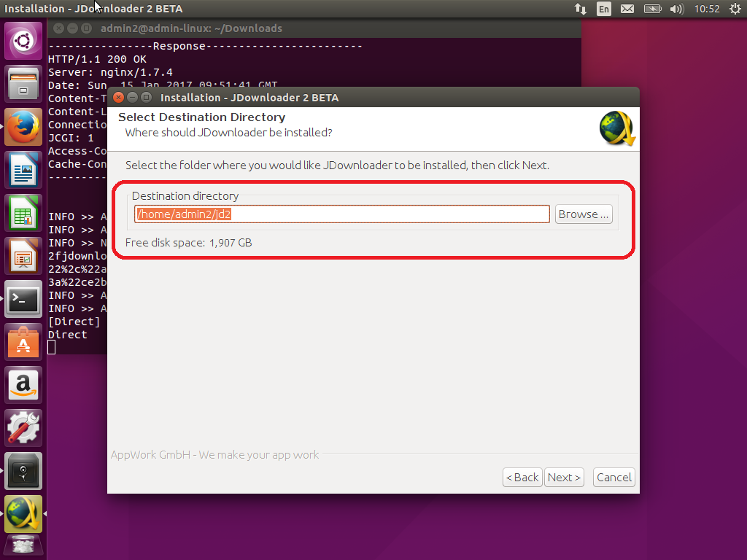Click 'Server: nginx/1.7.4' line in terminal
The image size is (747, 560).
pos(110,72)
